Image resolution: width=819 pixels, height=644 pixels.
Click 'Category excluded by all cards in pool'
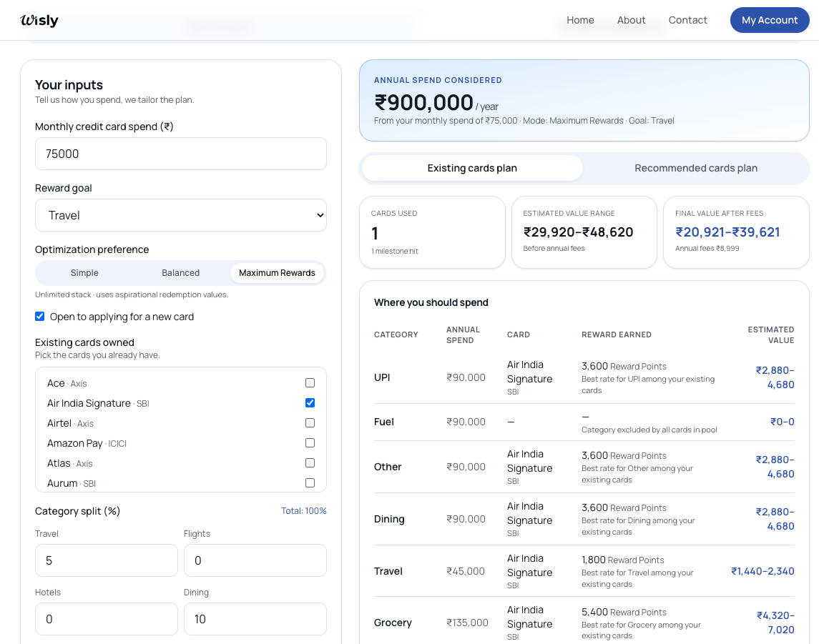click(649, 430)
